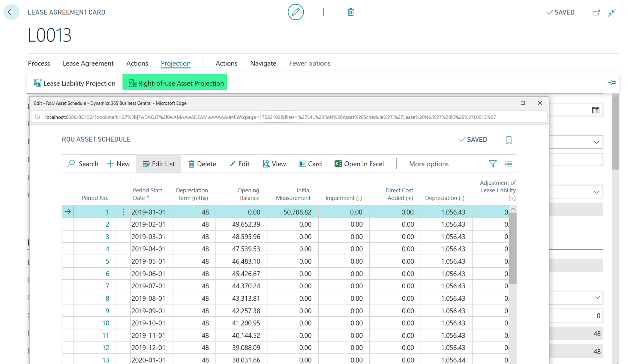
Task: Click the lease card page scrollbar
Action: [615, 132]
